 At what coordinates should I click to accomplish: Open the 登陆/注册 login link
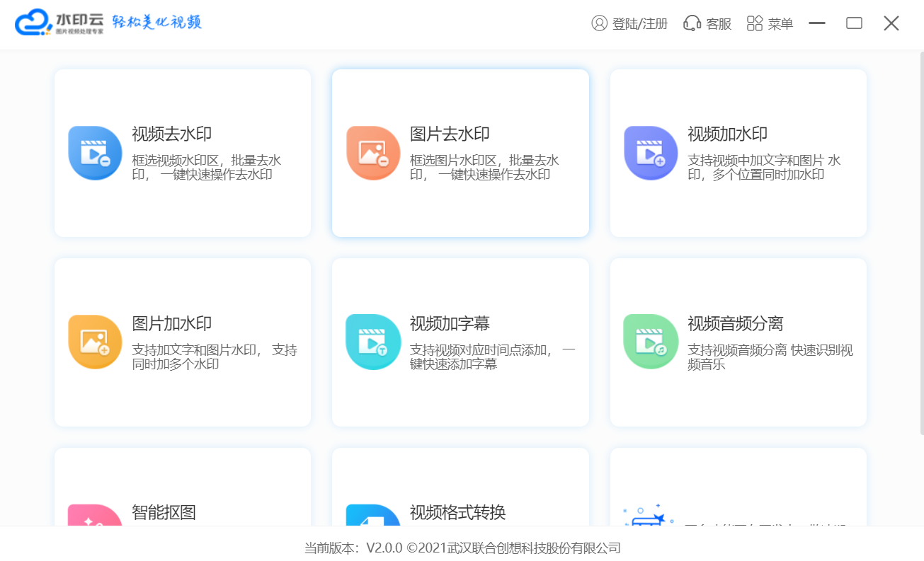(x=640, y=24)
